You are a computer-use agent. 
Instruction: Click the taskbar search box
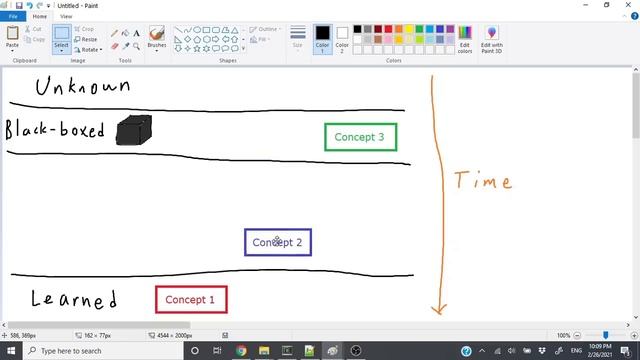pyautogui.click(x=103, y=351)
